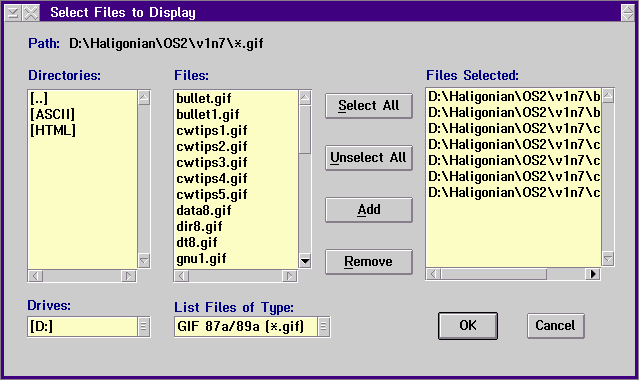Select the GIF 87a/89a (*.gif) type field
The image size is (639, 380).
coord(246,327)
